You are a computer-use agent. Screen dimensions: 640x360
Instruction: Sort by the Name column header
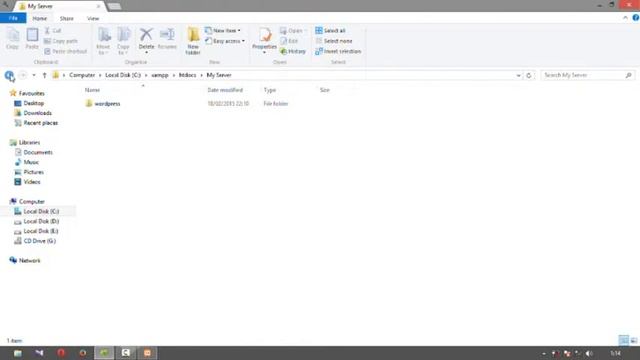[x=92, y=90]
